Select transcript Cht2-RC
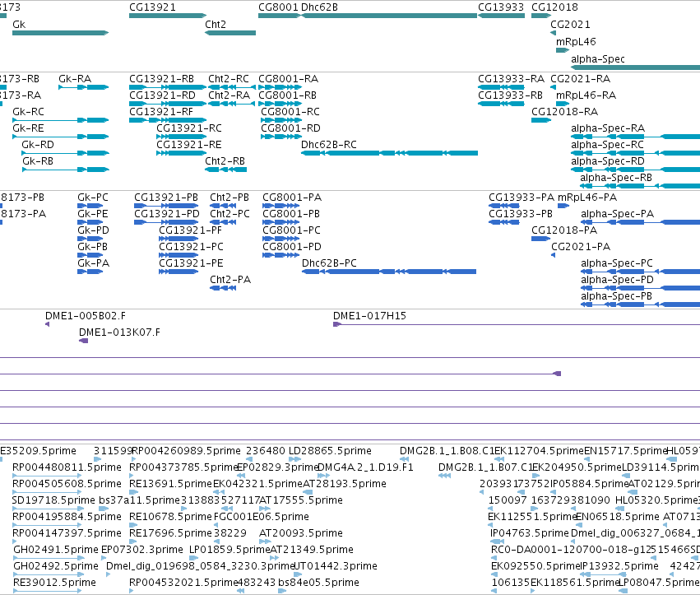This screenshot has width=700, height=595. coord(232,87)
